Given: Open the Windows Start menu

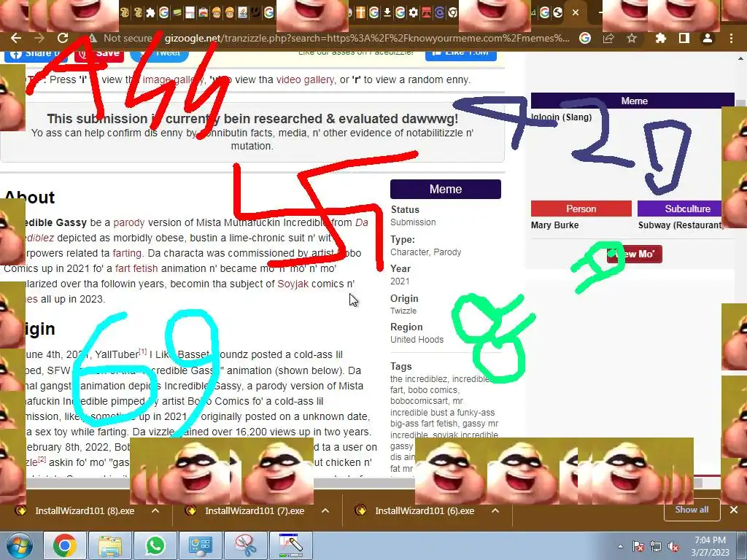Looking at the screenshot, I should (18, 545).
